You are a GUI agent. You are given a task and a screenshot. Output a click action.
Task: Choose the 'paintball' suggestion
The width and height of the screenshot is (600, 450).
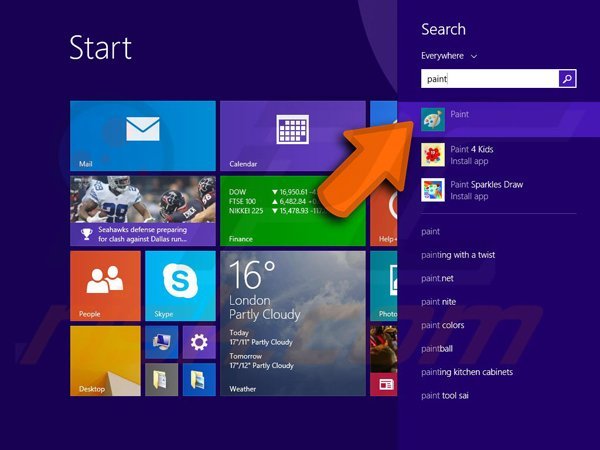click(x=437, y=349)
